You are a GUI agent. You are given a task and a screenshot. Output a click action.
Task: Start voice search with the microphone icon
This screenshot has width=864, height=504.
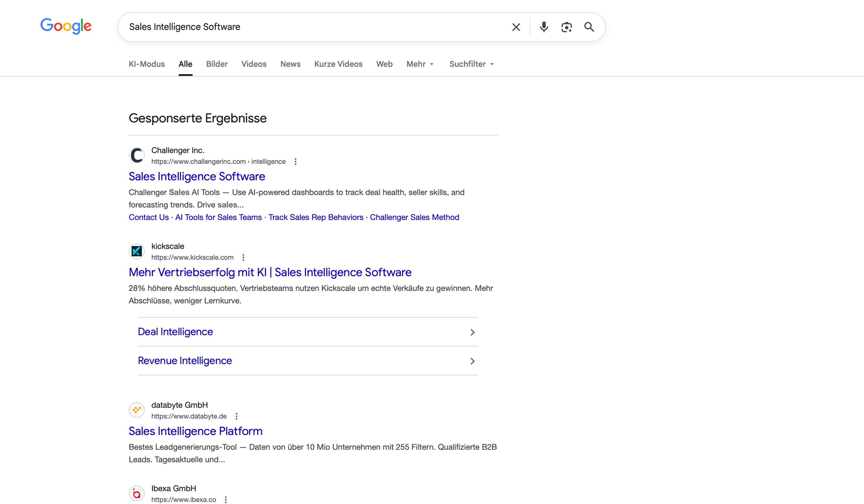click(x=544, y=27)
